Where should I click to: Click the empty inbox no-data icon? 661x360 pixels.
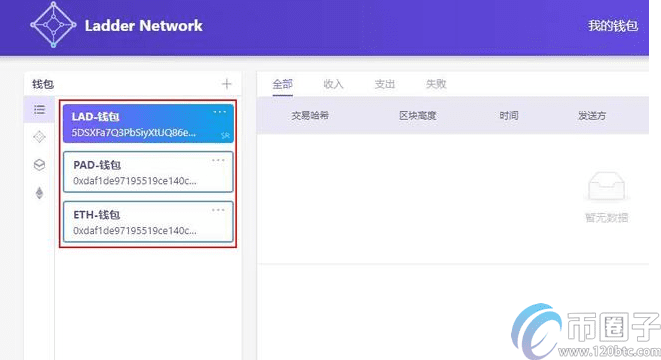pos(606,186)
